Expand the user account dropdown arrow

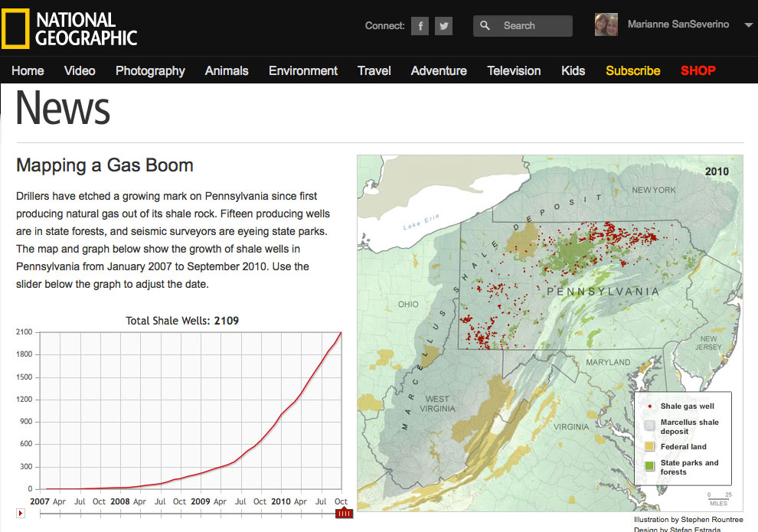pyautogui.click(x=747, y=25)
